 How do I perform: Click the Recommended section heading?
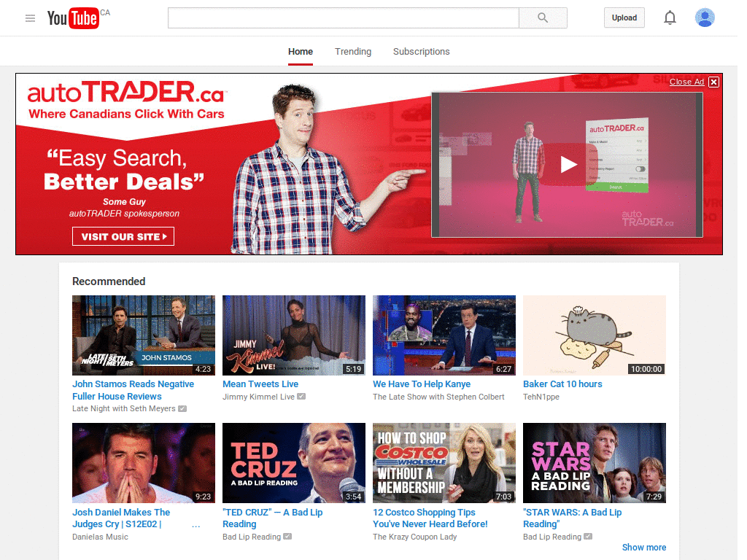(x=109, y=281)
